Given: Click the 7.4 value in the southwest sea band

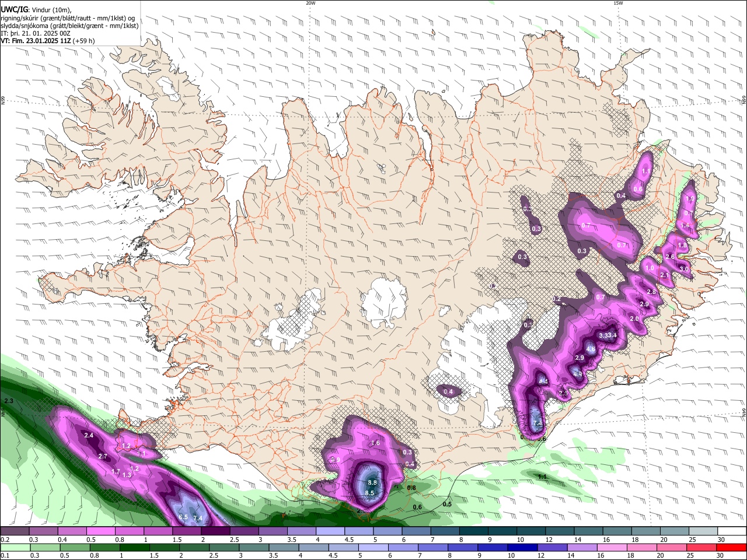Looking at the screenshot, I should pos(198,518).
